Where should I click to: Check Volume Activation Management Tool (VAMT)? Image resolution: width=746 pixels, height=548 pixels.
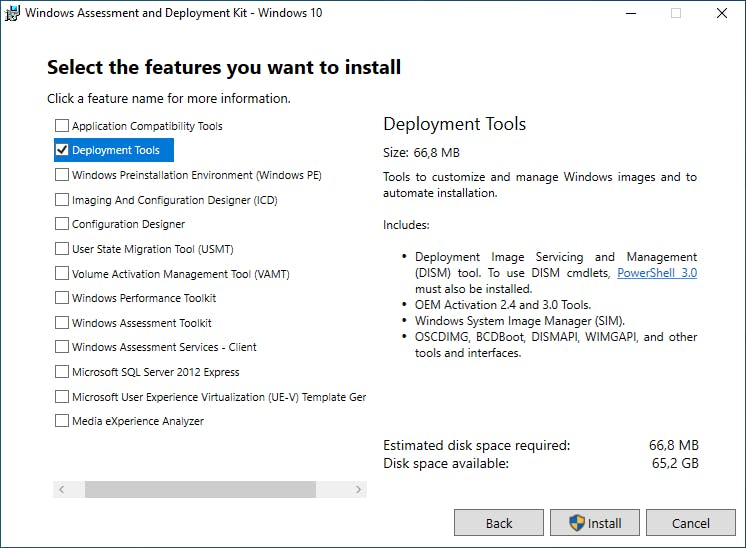point(62,273)
